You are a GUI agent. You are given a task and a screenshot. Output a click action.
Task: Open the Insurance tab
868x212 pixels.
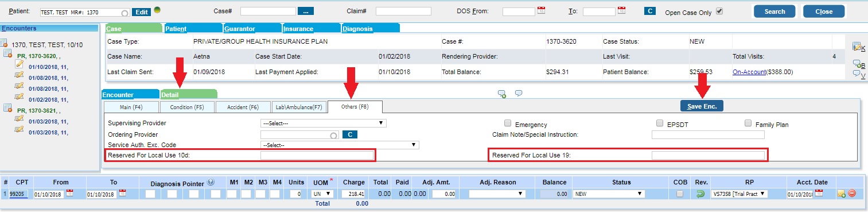(x=310, y=29)
